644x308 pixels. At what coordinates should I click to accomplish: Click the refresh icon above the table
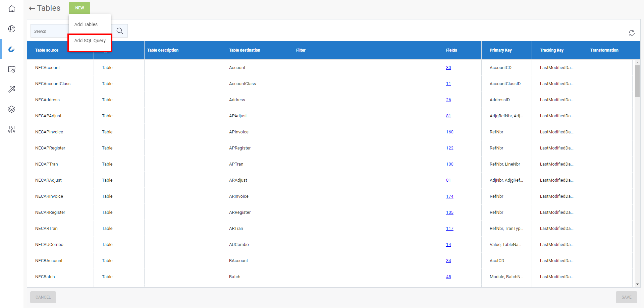click(x=632, y=33)
